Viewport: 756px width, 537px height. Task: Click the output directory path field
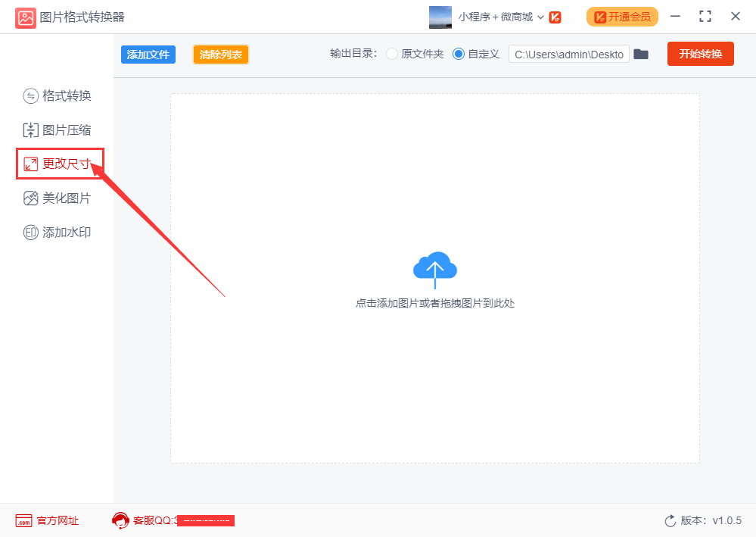pyautogui.click(x=569, y=54)
